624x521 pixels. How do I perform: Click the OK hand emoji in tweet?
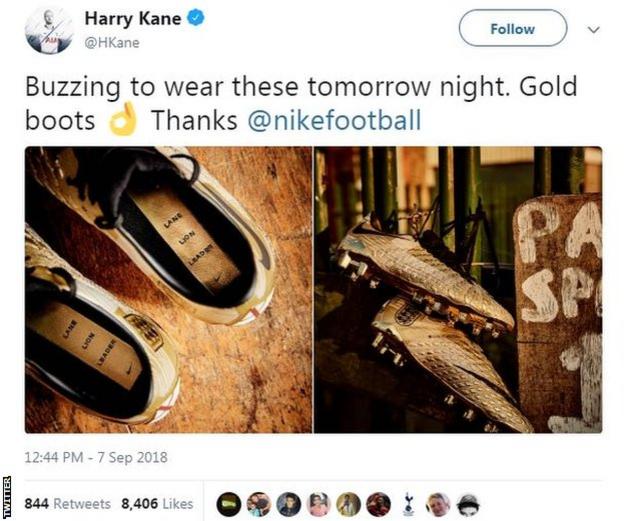pos(123,119)
